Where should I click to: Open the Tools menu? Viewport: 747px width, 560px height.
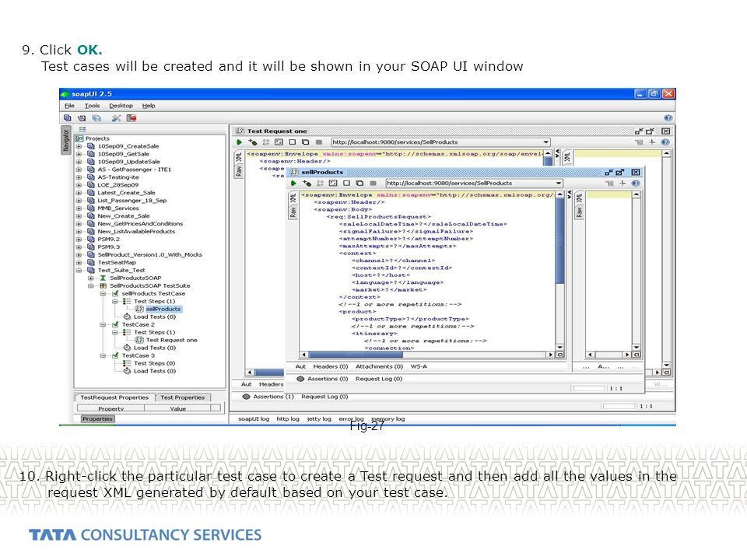pos(92,106)
